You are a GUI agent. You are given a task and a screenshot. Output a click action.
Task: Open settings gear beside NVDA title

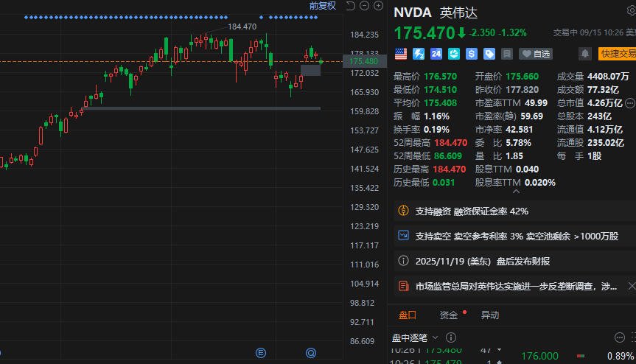coord(632,11)
